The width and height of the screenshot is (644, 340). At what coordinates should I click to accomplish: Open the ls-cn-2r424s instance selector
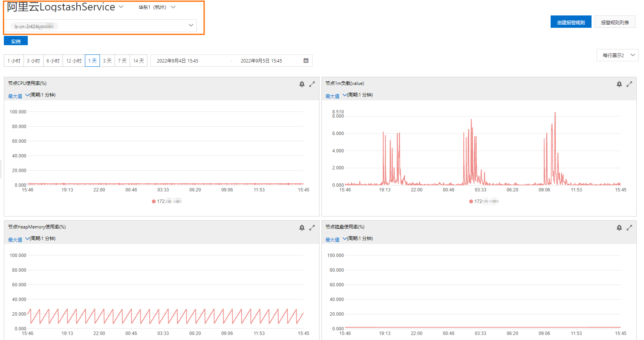pyautogui.click(x=100, y=26)
